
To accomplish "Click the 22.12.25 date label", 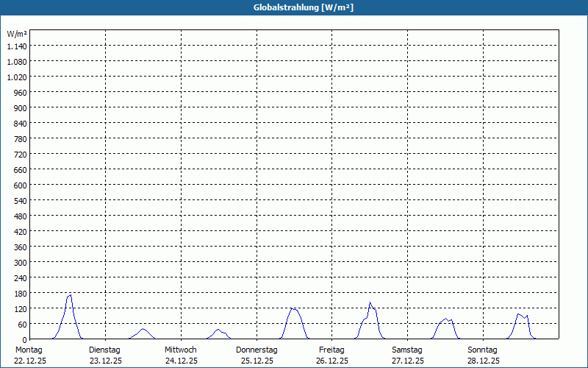I will 30,361.
